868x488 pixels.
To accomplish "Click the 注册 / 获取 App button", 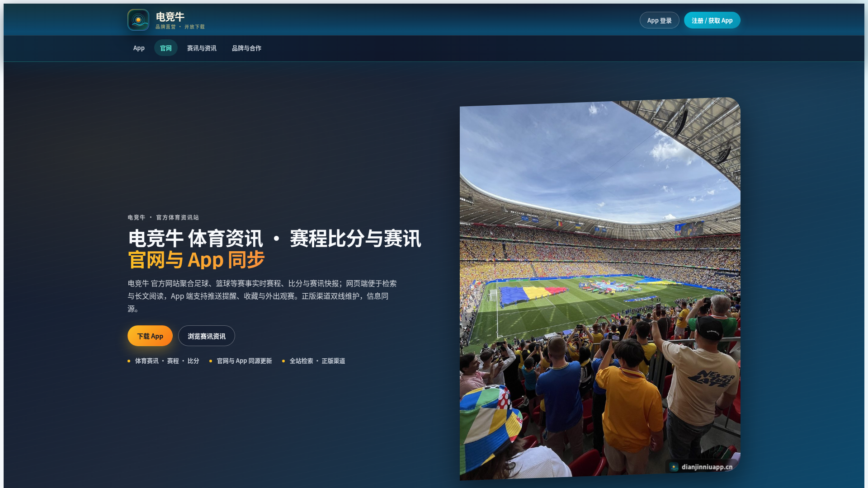I will [x=712, y=20].
